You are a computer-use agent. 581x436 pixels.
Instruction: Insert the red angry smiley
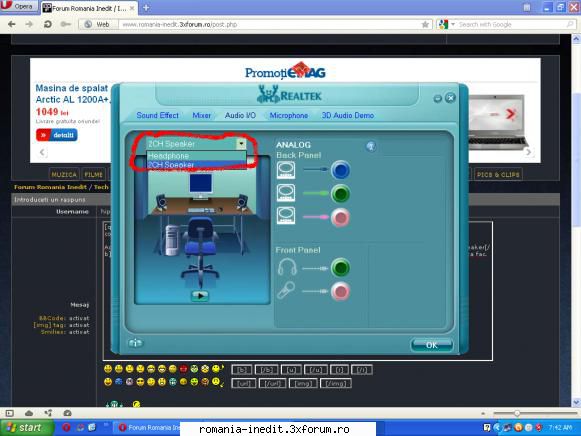(x=183, y=369)
